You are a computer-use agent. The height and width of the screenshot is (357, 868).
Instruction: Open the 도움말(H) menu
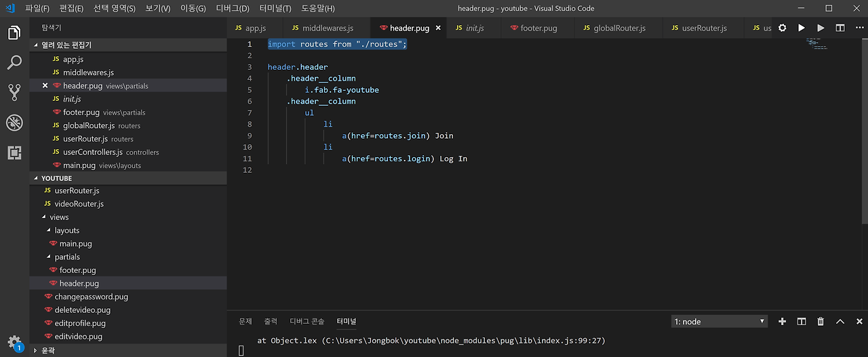[318, 8]
